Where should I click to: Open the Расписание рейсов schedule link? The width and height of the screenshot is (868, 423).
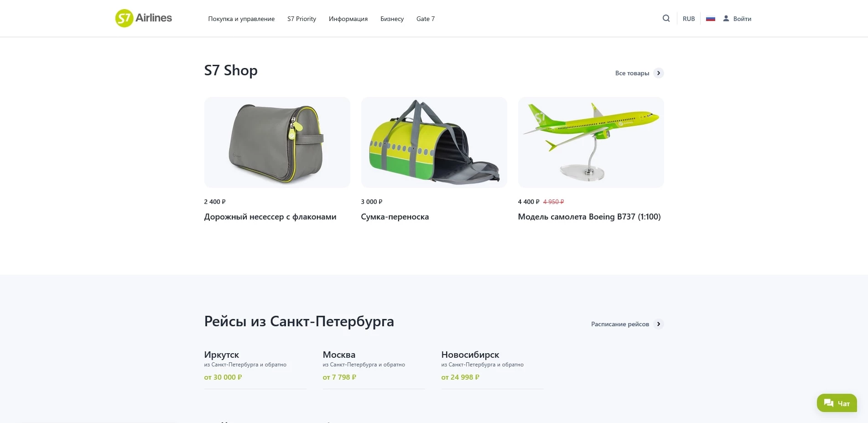pyautogui.click(x=619, y=324)
